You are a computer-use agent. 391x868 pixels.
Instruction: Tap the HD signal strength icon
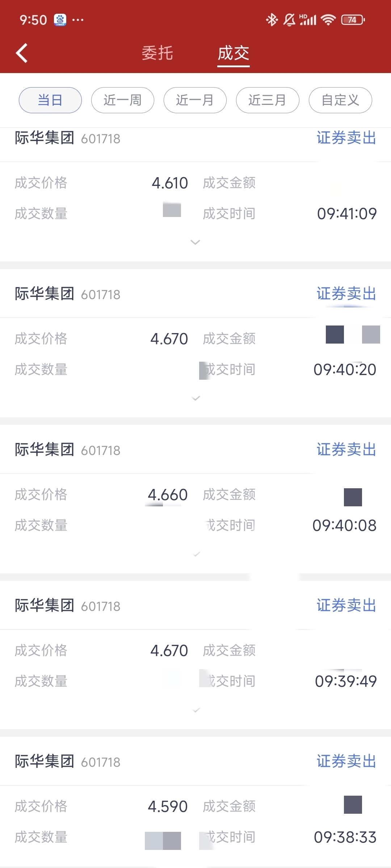[308, 20]
